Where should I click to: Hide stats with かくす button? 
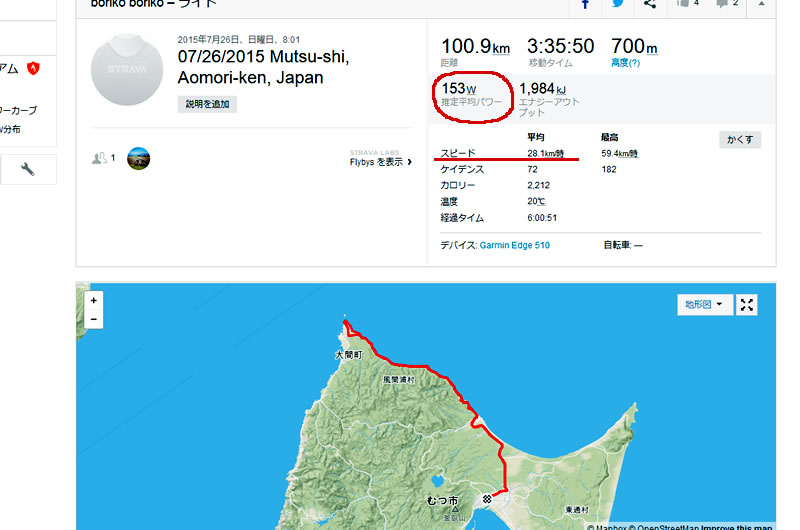tap(740, 139)
